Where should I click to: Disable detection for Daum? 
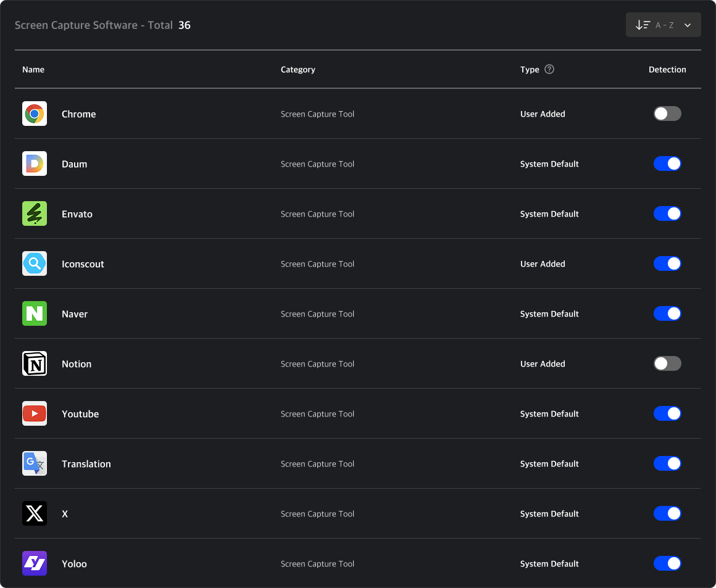tap(667, 164)
